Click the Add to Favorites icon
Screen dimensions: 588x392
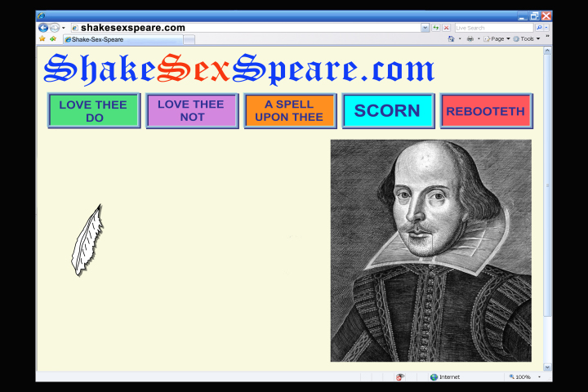[x=53, y=38]
